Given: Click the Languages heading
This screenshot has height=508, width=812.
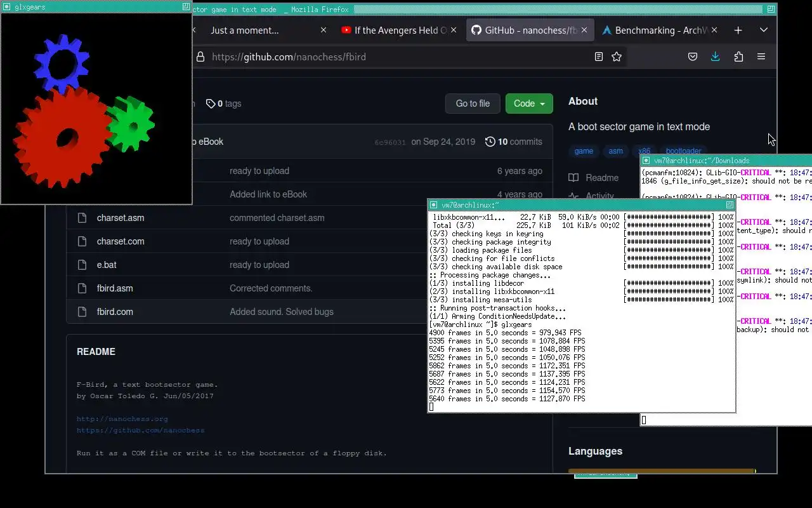Looking at the screenshot, I should click(x=595, y=451).
